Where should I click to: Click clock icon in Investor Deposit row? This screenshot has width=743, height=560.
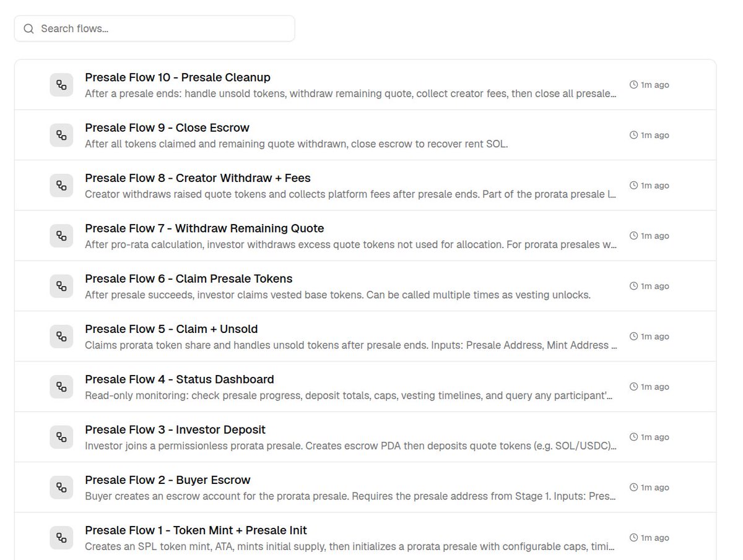tap(633, 437)
